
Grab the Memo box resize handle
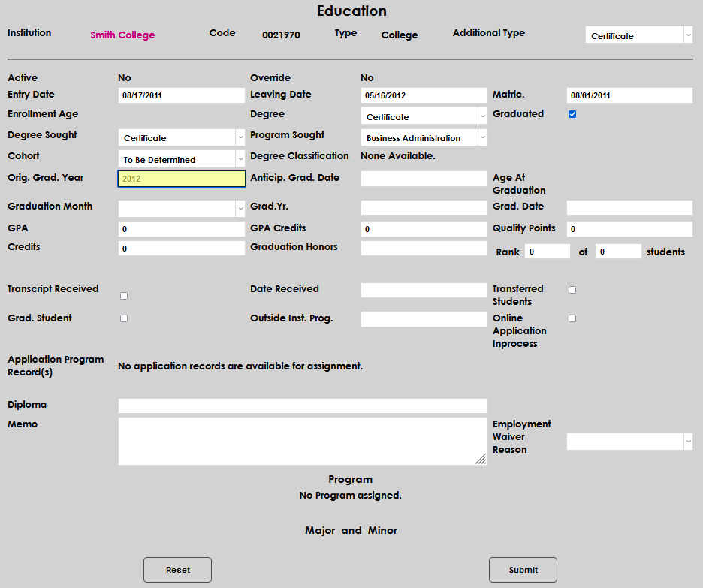481,460
